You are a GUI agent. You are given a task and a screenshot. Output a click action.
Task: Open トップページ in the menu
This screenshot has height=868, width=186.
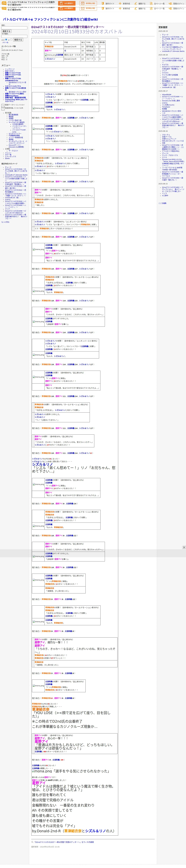point(10,69)
